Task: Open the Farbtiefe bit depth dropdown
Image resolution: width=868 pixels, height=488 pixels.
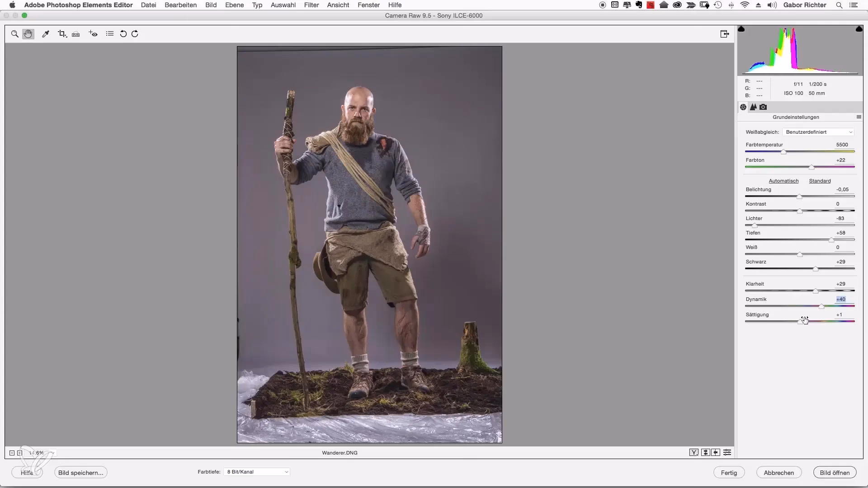Action: pos(256,471)
